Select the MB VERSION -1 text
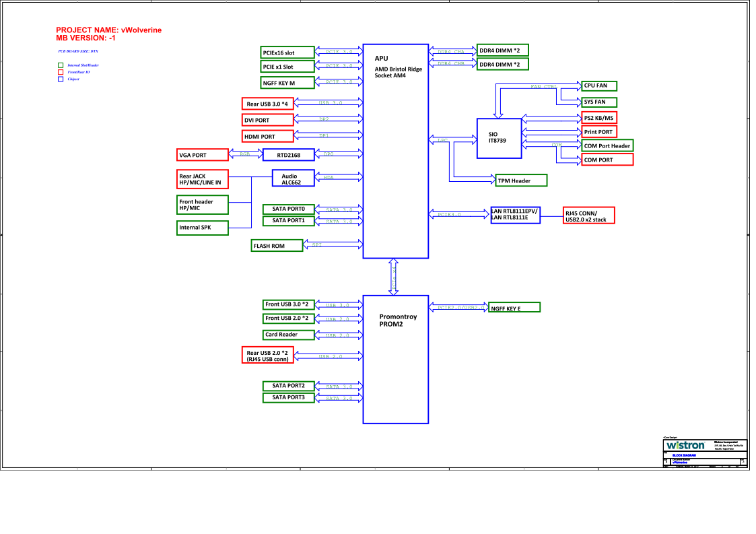 [85, 38]
